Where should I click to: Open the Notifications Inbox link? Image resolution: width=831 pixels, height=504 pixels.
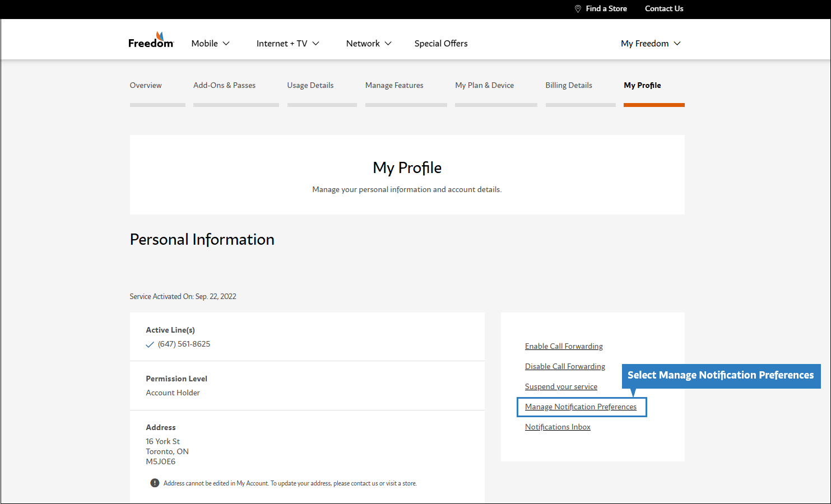point(558,427)
